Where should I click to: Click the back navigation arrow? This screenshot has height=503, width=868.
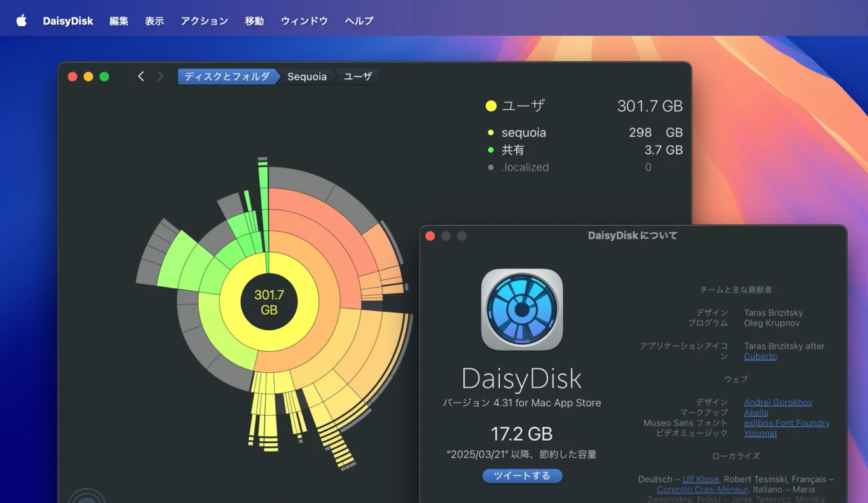(140, 76)
